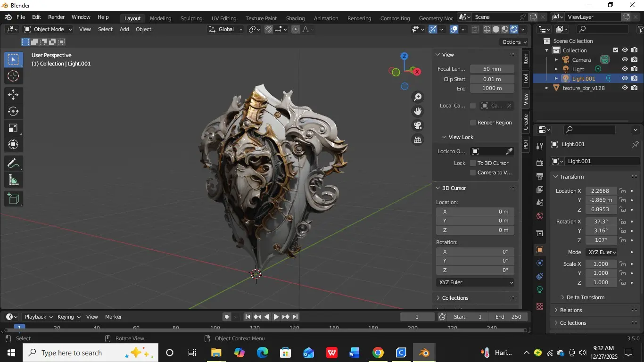Select the Add Cube tool

tap(13, 198)
